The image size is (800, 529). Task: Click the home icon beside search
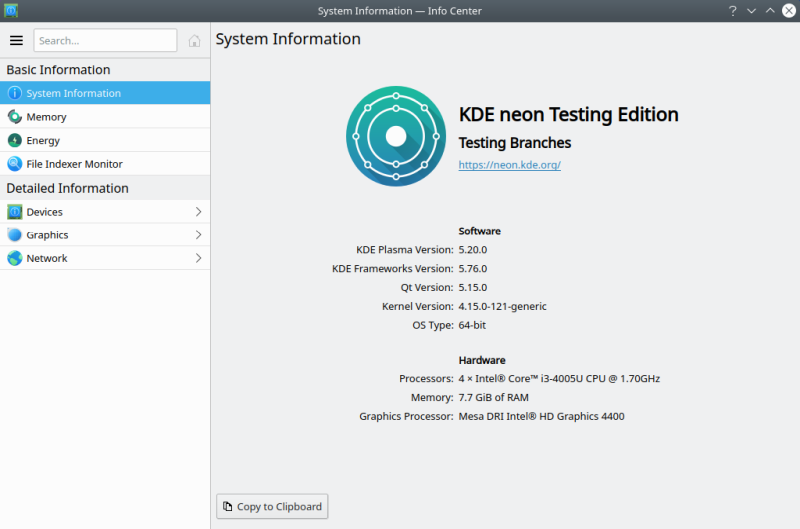click(x=194, y=41)
